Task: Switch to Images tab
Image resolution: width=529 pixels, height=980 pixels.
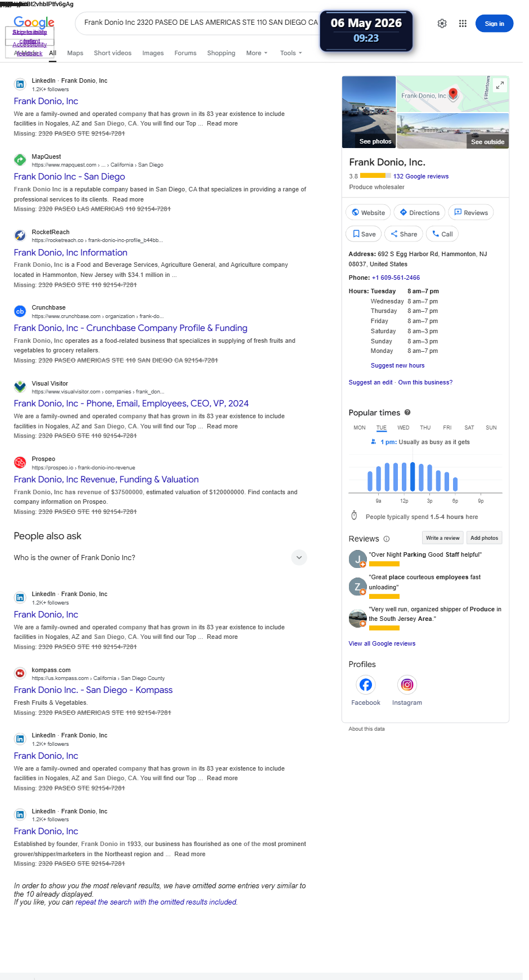Action: (153, 53)
